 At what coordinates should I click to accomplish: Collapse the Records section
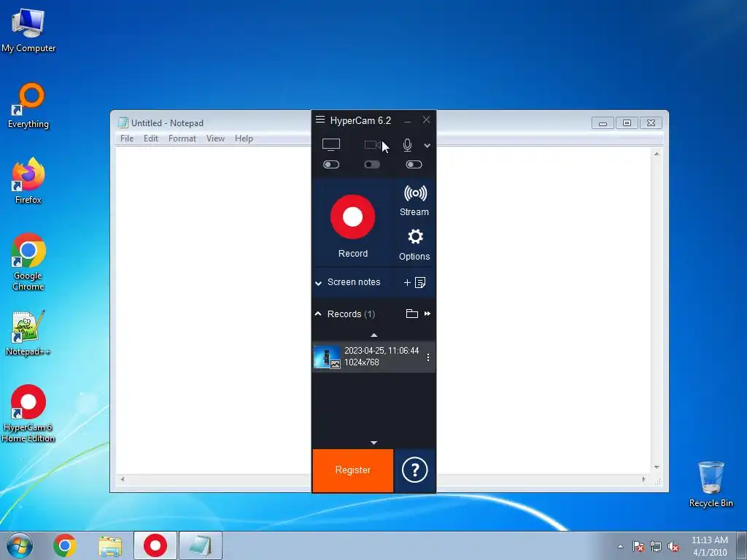coord(318,314)
